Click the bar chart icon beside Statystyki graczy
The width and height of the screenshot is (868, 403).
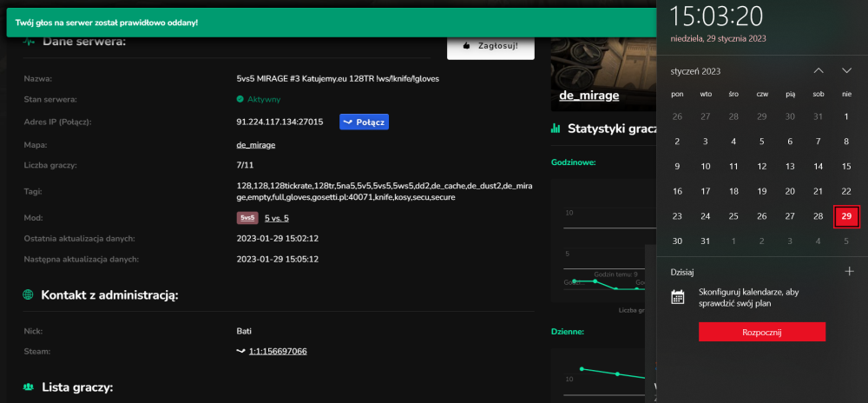coord(556,129)
